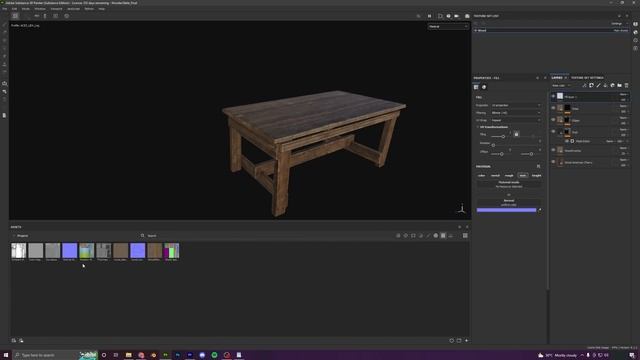
Task: Click plus icon at bottom of Assets panel
Action: tap(467, 340)
